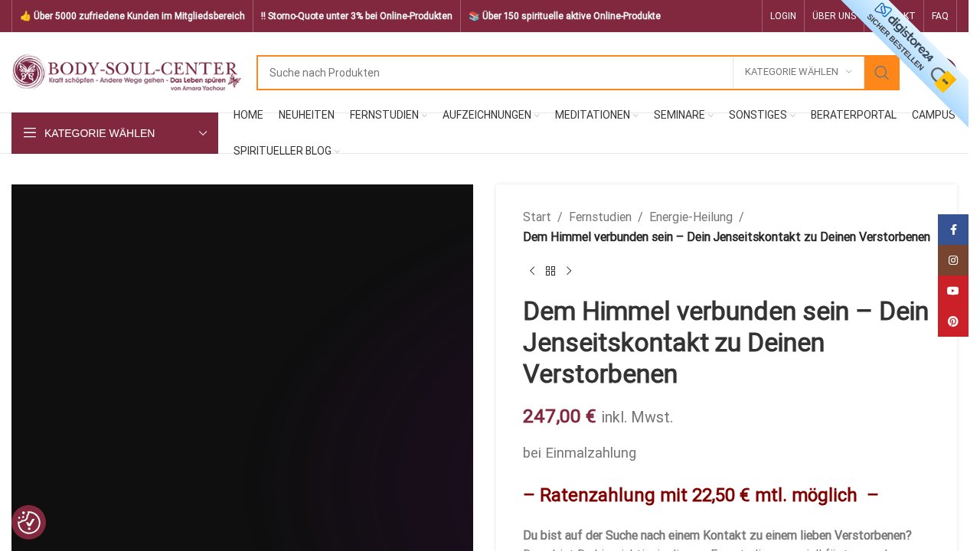Open the cookie consent settings icon
This screenshot has height=551, width=980.
coord(28,522)
